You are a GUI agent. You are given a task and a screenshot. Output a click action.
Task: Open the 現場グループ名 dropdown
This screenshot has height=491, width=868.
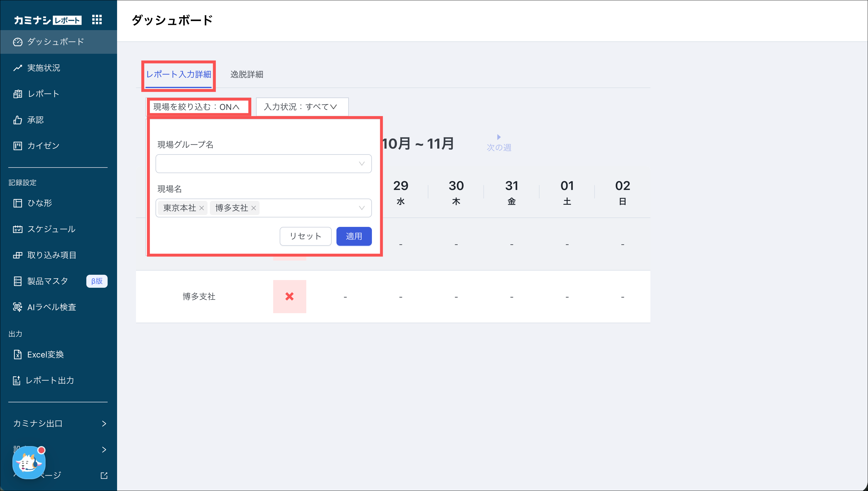pos(263,164)
